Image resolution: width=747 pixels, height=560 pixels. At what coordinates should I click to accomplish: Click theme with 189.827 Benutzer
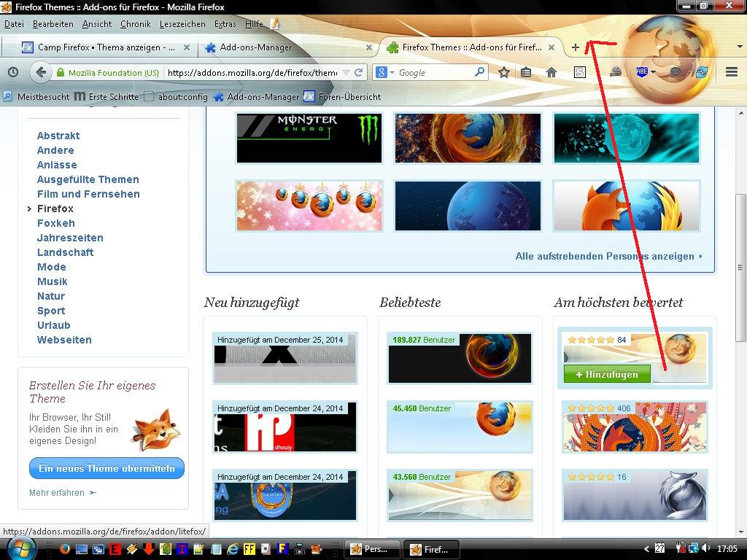tap(460, 358)
